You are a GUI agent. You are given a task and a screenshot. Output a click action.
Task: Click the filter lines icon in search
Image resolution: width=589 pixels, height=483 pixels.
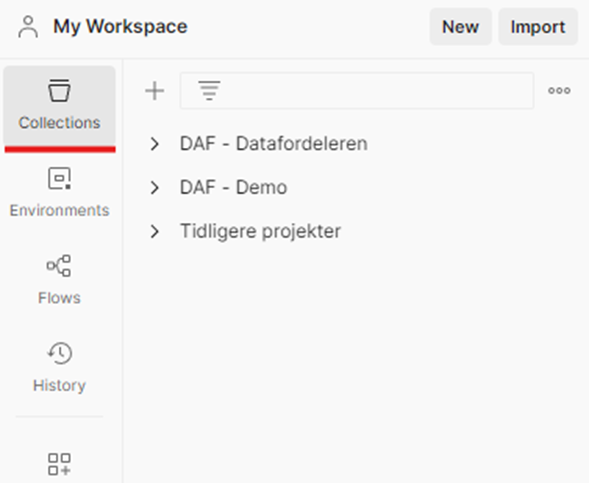tap(209, 91)
